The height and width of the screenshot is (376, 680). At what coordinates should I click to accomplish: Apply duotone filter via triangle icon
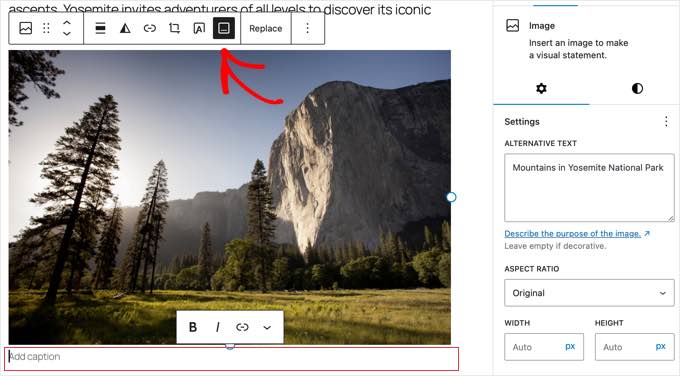pyautogui.click(x=125, y=28)
